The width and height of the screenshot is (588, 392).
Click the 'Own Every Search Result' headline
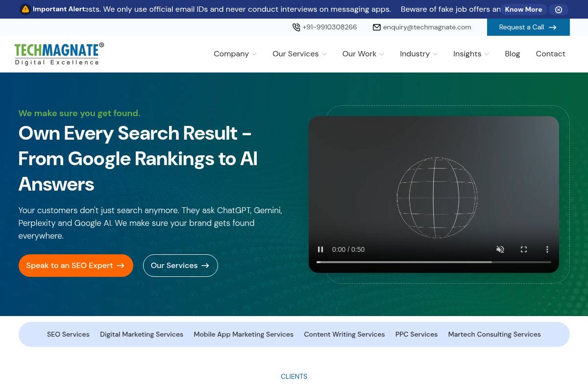click(x=138, y=159)
